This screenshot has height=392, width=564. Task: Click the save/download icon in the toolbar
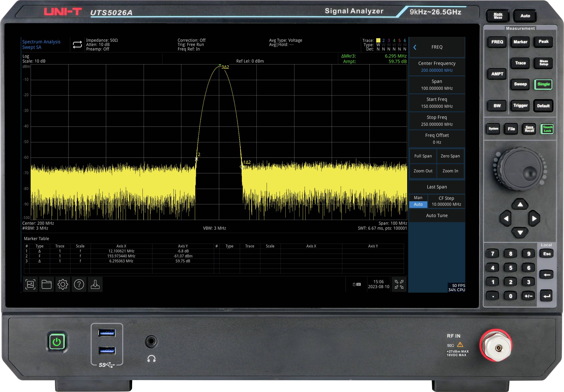click(x=95, y=285)
